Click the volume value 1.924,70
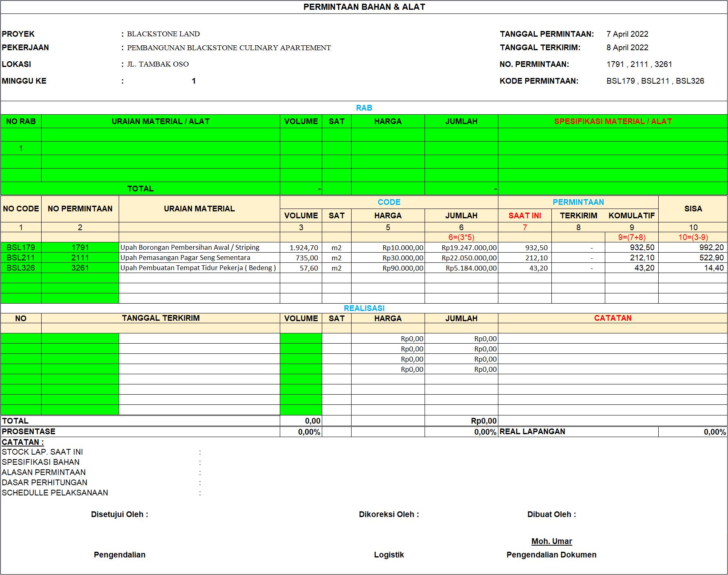The height and width of the screenshot is (575, 728). point(304,248)
